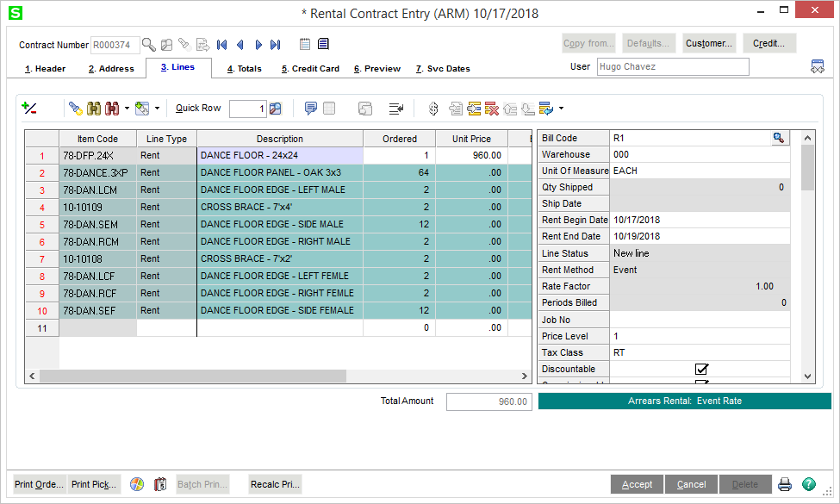Expand dropdown arrow at end of lines toolbar
840x504 pixels.
click(x=562, y=109)
